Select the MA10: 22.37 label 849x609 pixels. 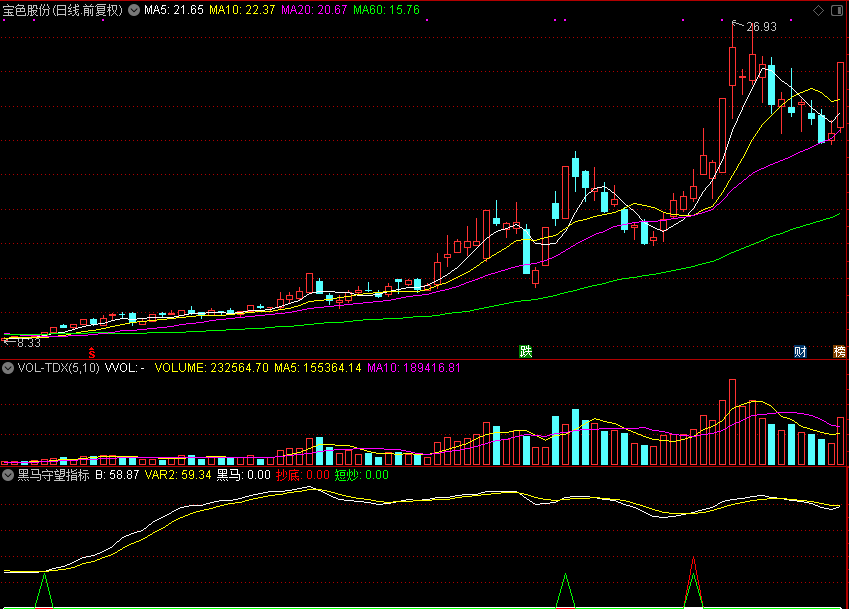(242, 10)
